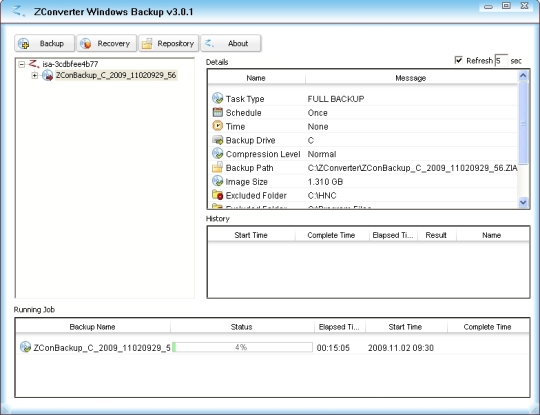Viewport: 540px width, 415px height.
Task: Click the Time clock icon
Action: 217,126
